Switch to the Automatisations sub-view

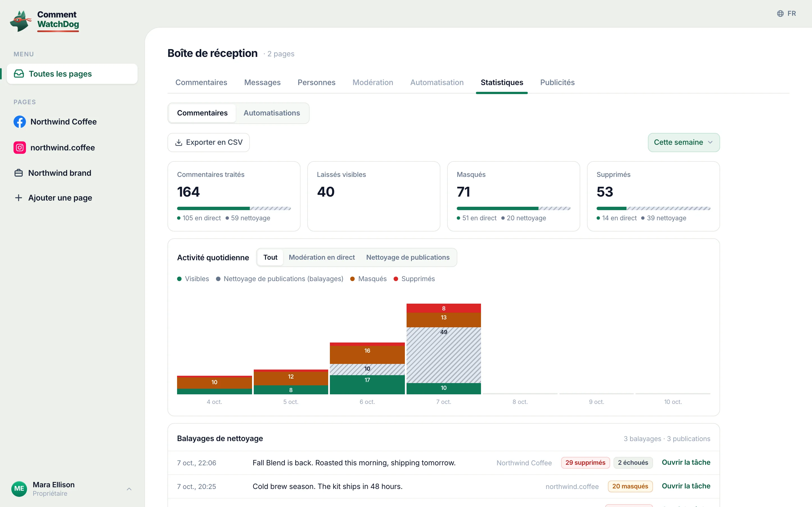(272, 113)
